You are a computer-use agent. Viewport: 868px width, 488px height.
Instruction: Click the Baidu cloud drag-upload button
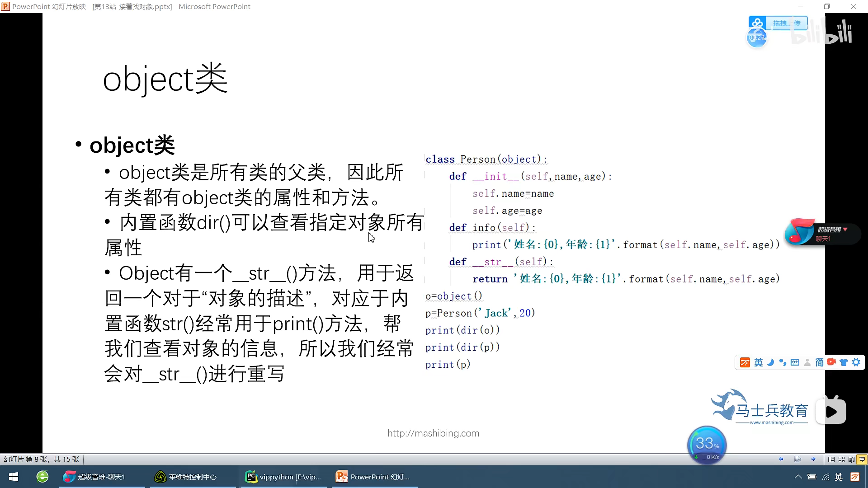point(786,23)
